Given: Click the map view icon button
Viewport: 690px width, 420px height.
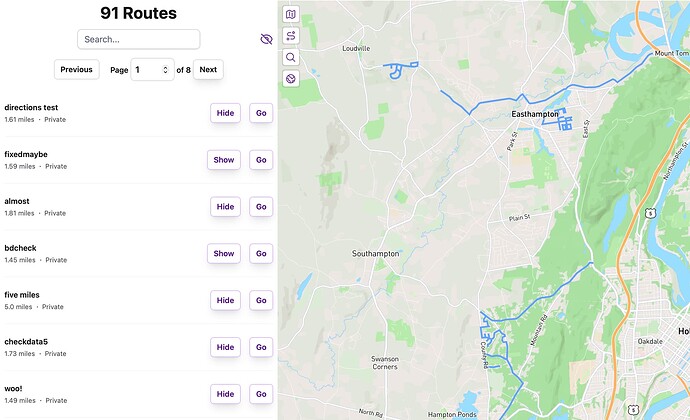Looking at the screenshot, I should (x=290, y=14).
